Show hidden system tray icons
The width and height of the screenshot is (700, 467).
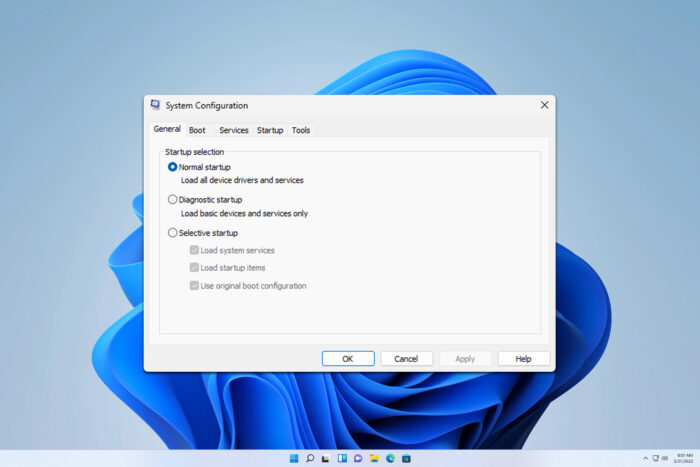[x=645, y=459]
